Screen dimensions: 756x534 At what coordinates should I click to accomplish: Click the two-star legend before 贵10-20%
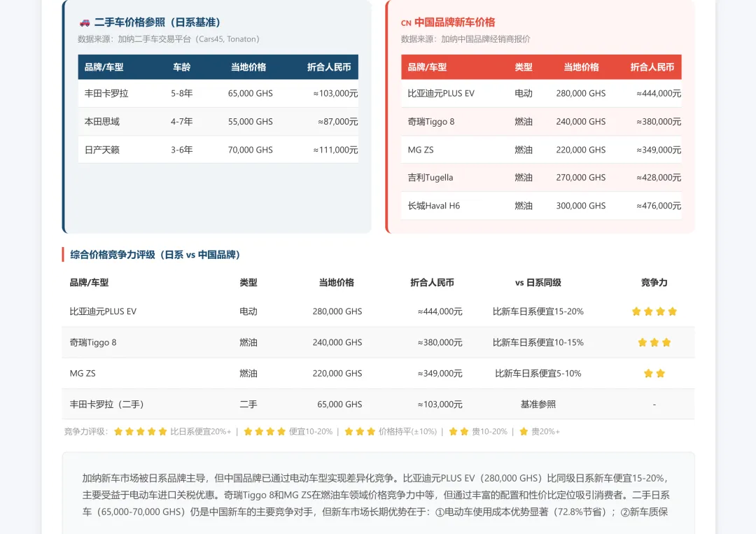(x=458, y=431)
